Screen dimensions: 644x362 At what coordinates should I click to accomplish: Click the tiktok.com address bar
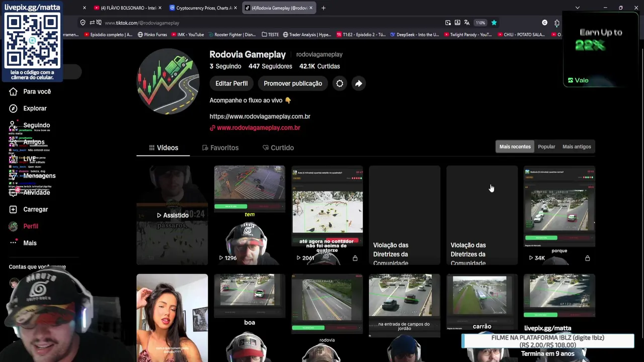click(262, 23)
